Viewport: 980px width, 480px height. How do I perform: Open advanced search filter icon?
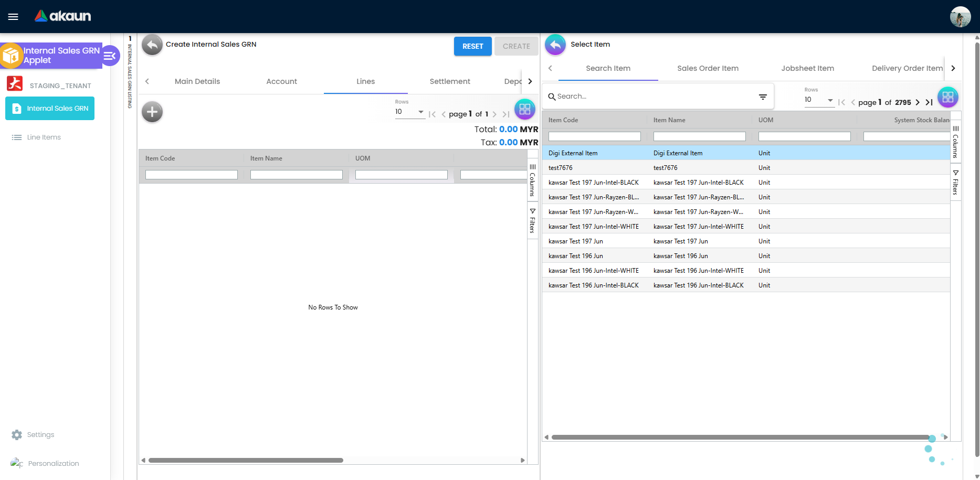coord(763,97)
